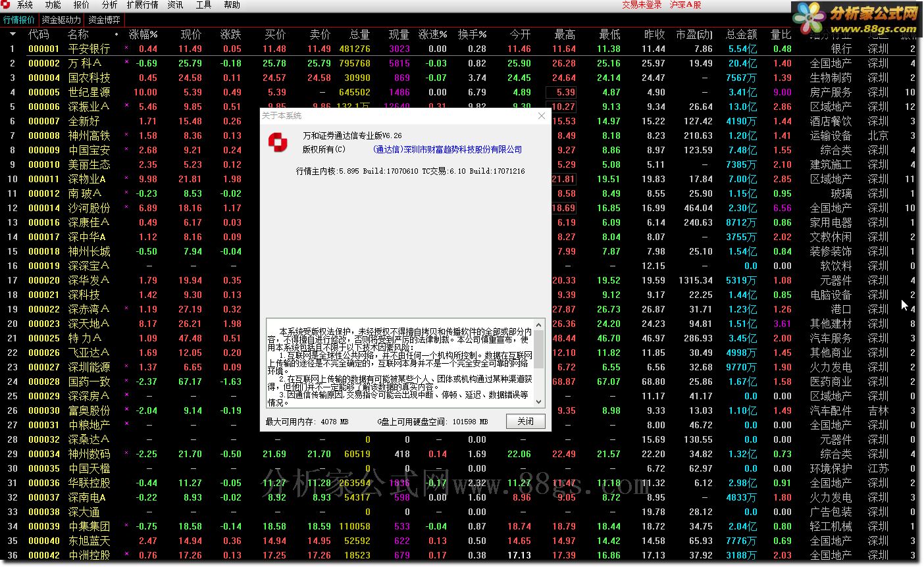Sort by the 换手% column header
Image resolution: width=924 pixels, height=567 pixels.
tap(472, 34)
